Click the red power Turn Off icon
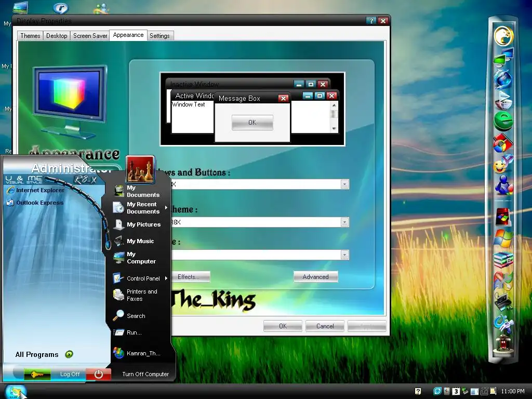 coord(98,374)
